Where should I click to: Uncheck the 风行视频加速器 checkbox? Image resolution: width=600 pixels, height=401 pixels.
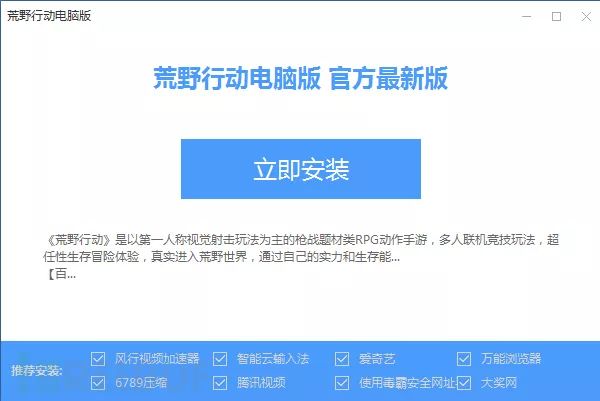pyautogui.click(x=98, y=359)
